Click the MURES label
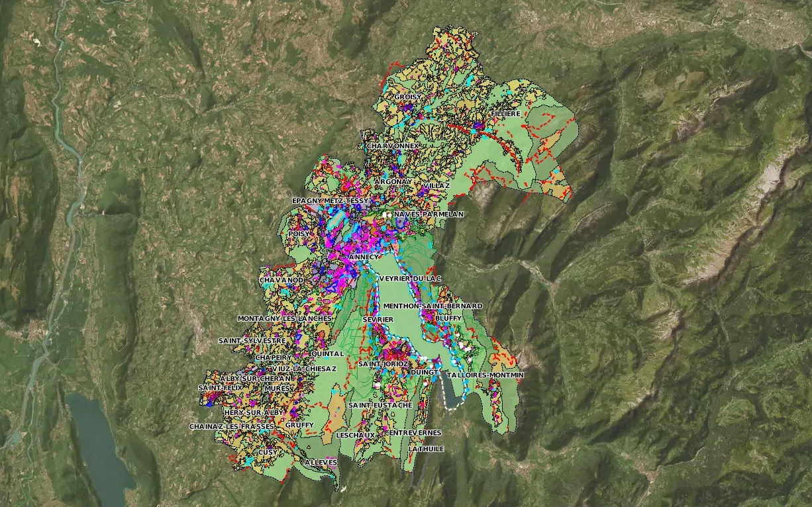Image resolution: width=812 pixels, height=507 pixels. (x=278, y=389)
